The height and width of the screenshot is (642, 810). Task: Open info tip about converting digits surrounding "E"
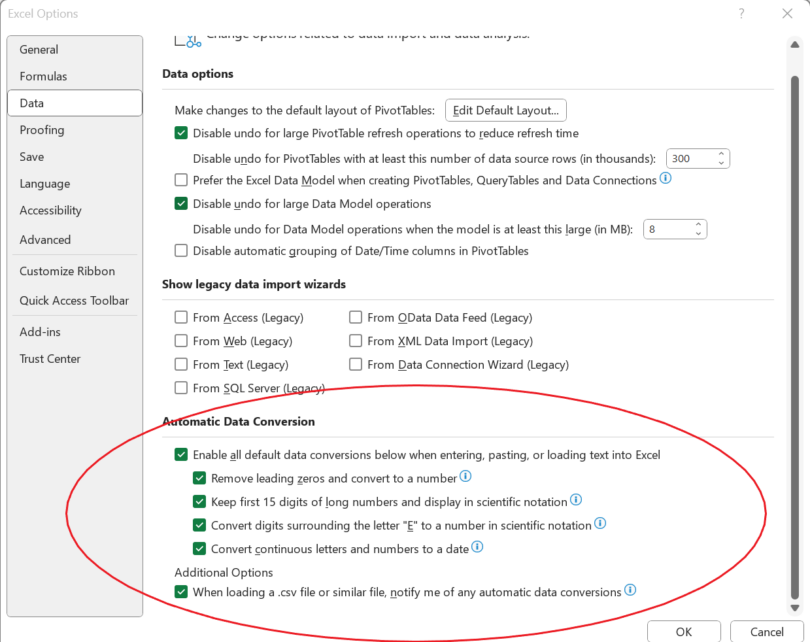click(600, 523)
